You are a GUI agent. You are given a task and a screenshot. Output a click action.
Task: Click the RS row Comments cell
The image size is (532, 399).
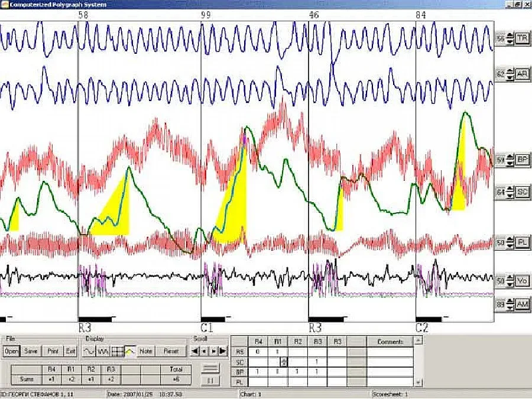click(x=390, y=352)
